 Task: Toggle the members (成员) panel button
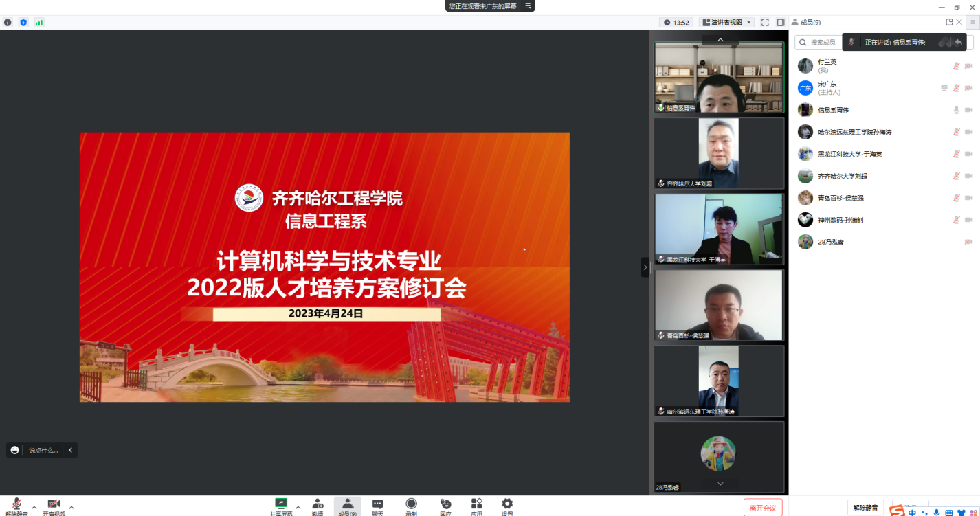tap(347, 506)
